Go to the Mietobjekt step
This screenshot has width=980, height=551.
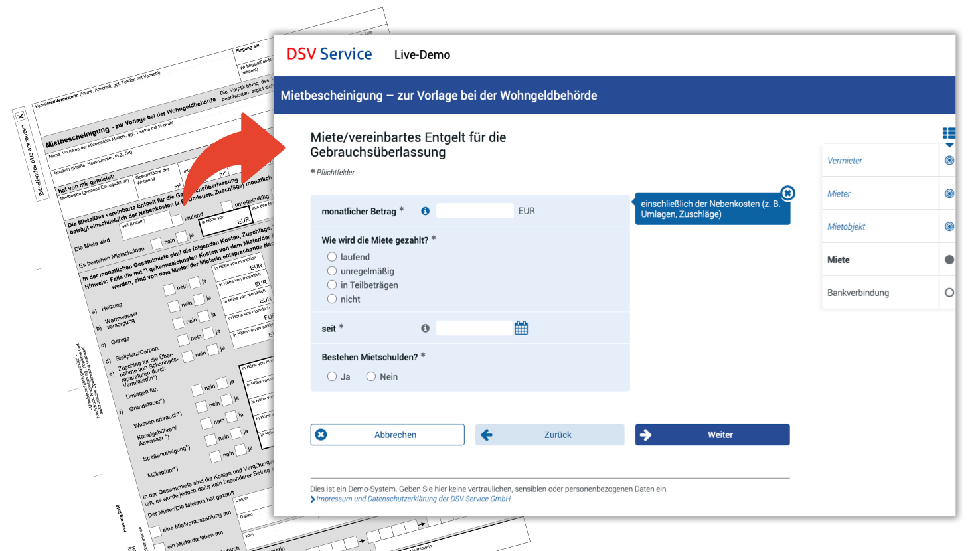846,227
